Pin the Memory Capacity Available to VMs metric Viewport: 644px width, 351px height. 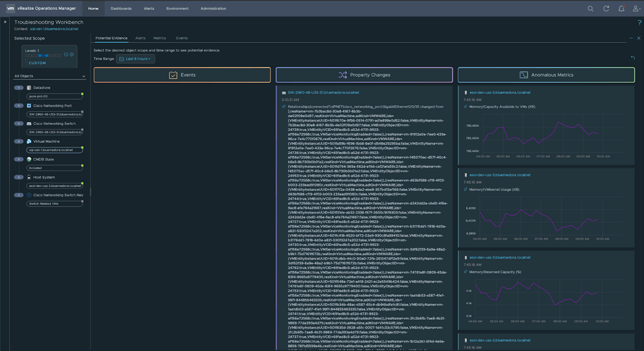click(x=465, y=106)
